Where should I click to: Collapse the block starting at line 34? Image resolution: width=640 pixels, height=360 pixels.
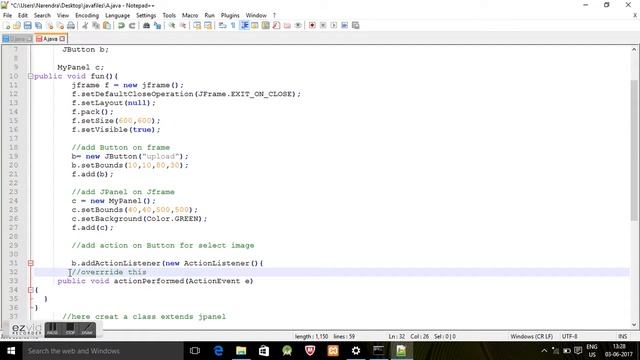[31, 290]
